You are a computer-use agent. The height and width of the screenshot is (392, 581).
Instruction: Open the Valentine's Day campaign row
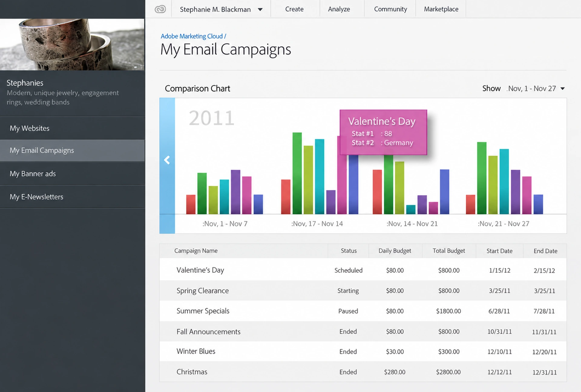(x=363, y=270)
